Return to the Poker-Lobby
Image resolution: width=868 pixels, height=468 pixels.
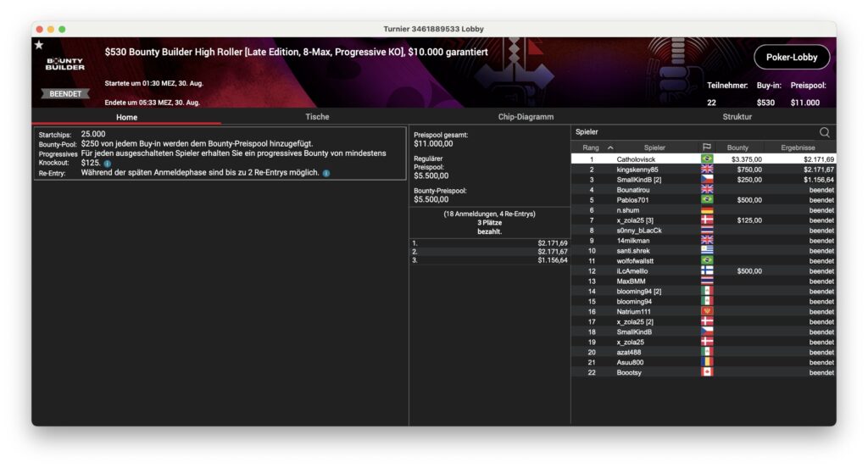[792, 57]
